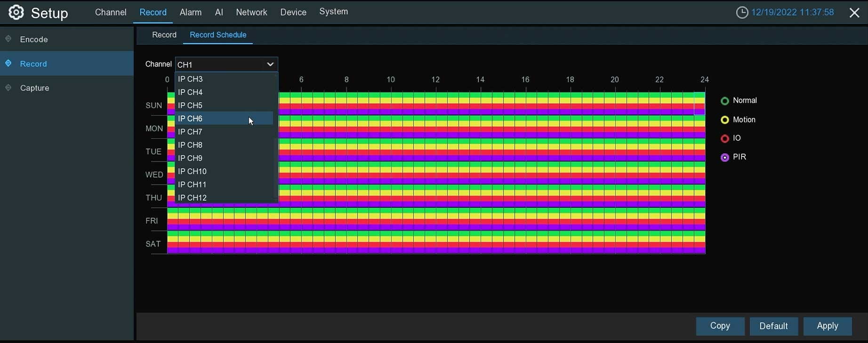Click the clock icon beside the date
The width and height of the screenshot is (868, 343).
pos(742,13)
